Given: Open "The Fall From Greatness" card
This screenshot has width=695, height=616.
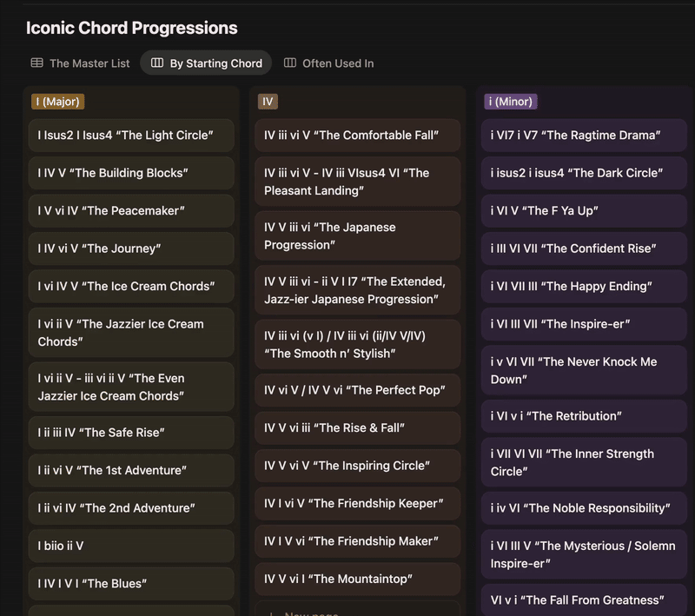Looking at the screenshot, I should [584, 600].
